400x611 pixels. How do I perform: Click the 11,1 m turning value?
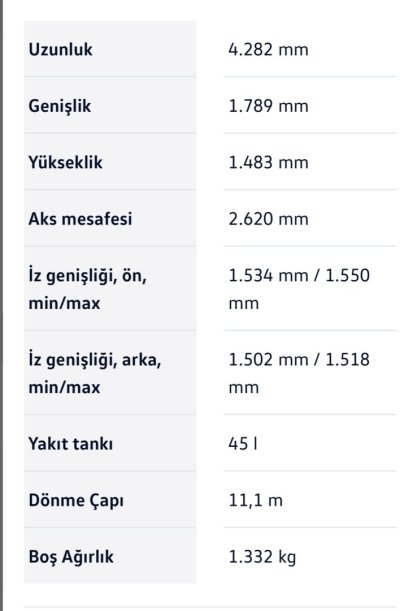256,501
